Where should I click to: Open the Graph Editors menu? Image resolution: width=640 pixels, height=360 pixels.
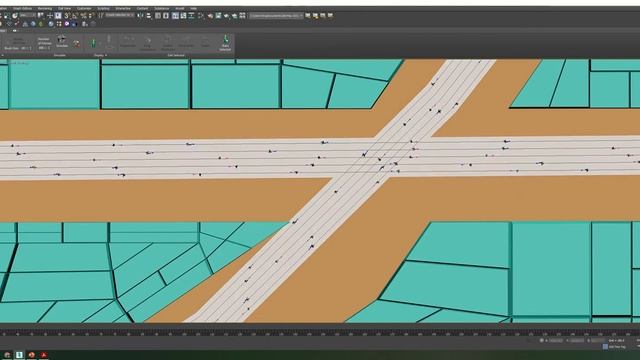22,8
